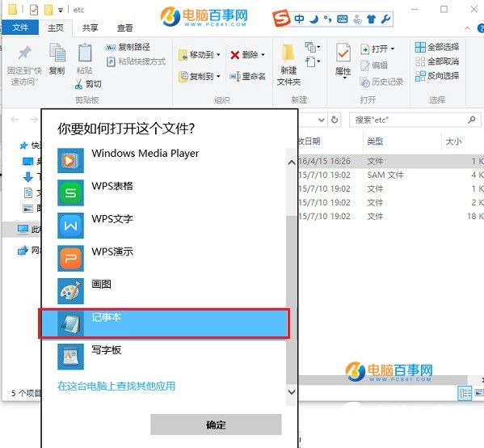484x448 pixels.
Task: Open the Easy access dropdown icon
Action: coord(313,61)
